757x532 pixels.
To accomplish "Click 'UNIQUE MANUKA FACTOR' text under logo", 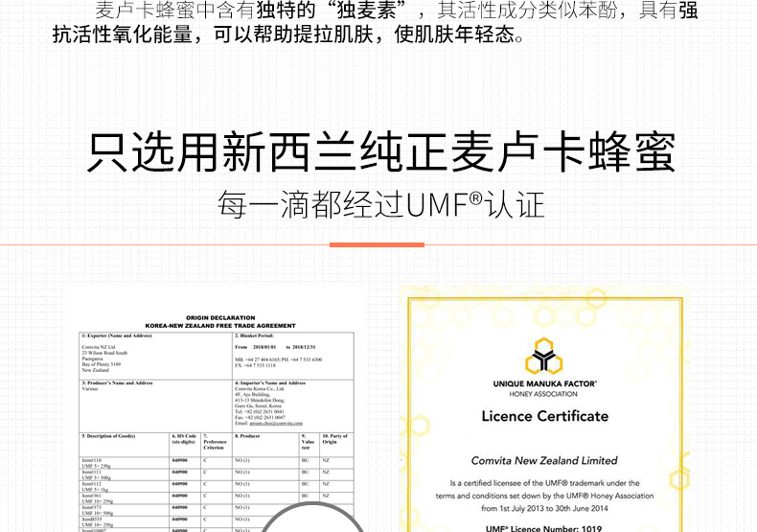I will point(546,382).
